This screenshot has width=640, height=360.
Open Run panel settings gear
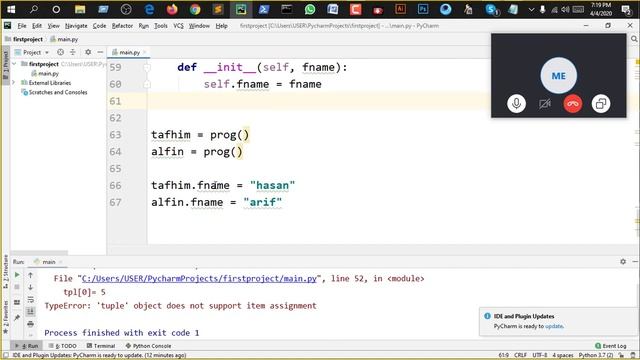623,262
